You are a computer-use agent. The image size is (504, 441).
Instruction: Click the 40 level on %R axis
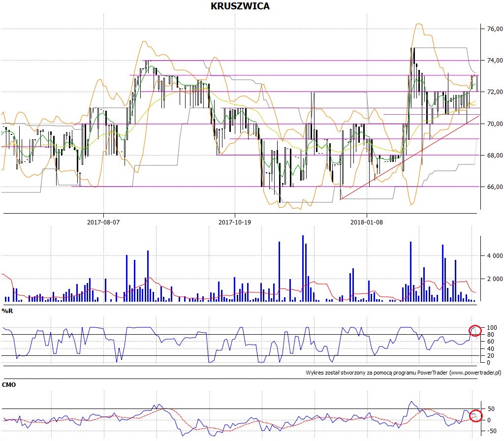point(491,349)
